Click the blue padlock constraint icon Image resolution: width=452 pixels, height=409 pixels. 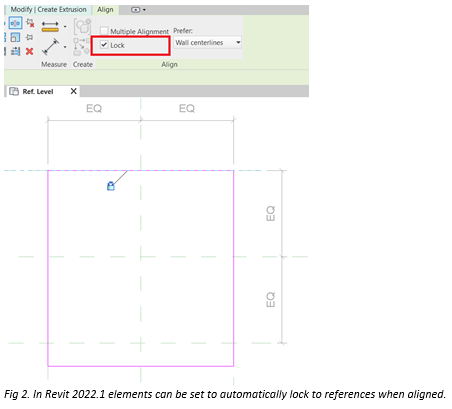[x=111, y=186]
